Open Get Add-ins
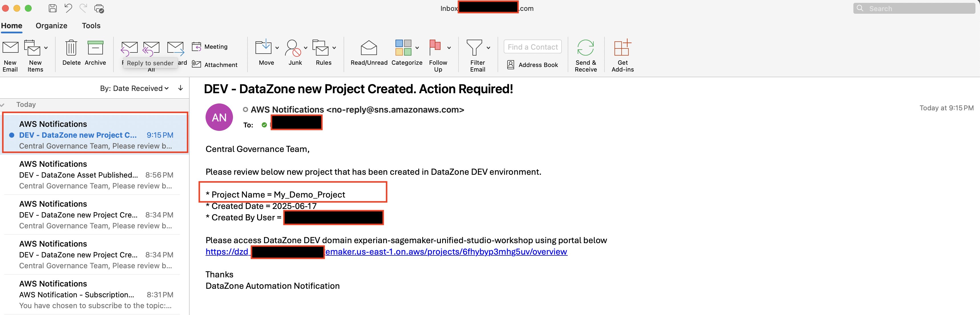 click(x=622, y=48)
